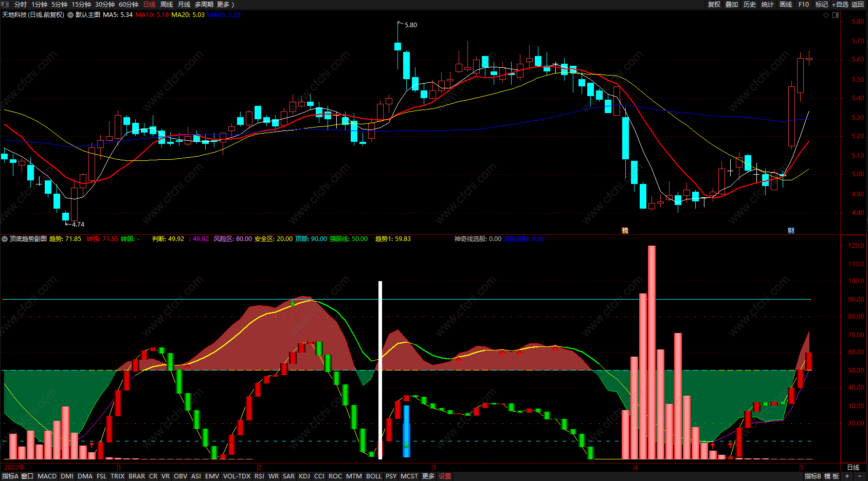Click the 榜 marker icon on the main chart

(x=625, y=230)
